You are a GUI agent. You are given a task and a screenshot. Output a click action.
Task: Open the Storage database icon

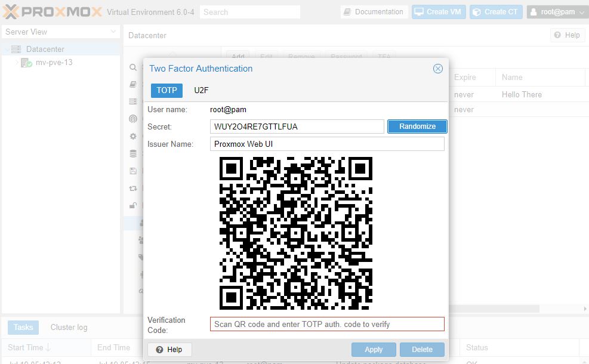tap(133, 153)
